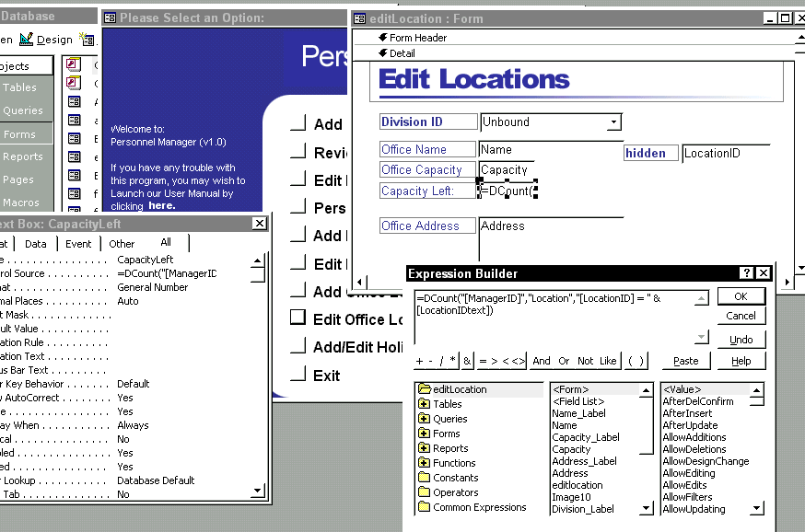Viewport: 805px width, 532px height.
Task: Switch to the Event tab in properties
Action: pos(78,244)
